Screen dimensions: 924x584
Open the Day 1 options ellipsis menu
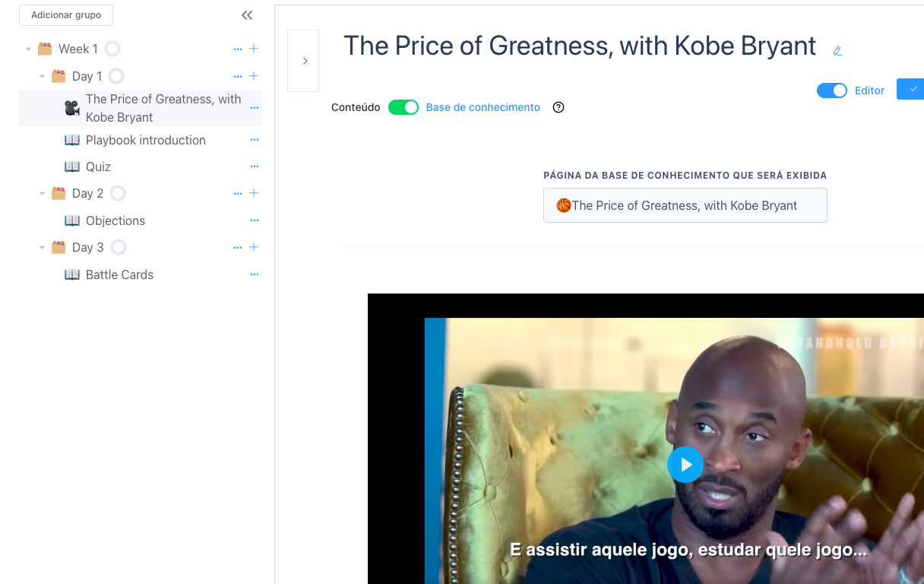coord(238,77)
